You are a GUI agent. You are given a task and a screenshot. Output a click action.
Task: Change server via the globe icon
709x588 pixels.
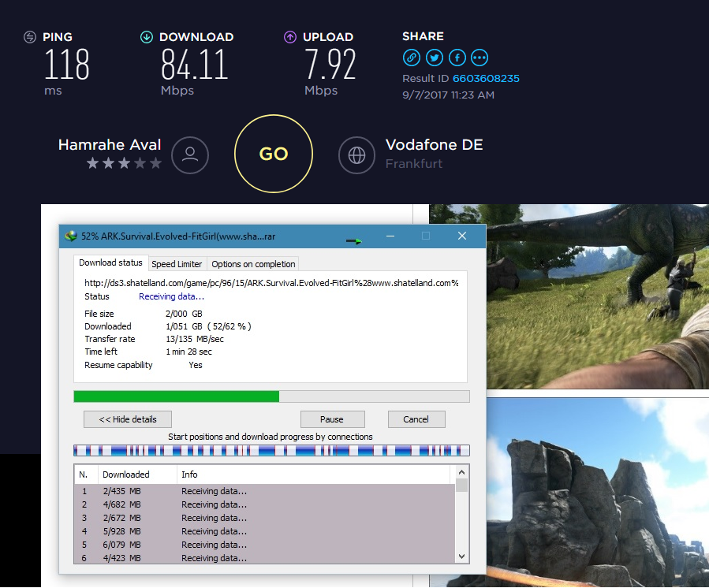[x=356, y=155]
